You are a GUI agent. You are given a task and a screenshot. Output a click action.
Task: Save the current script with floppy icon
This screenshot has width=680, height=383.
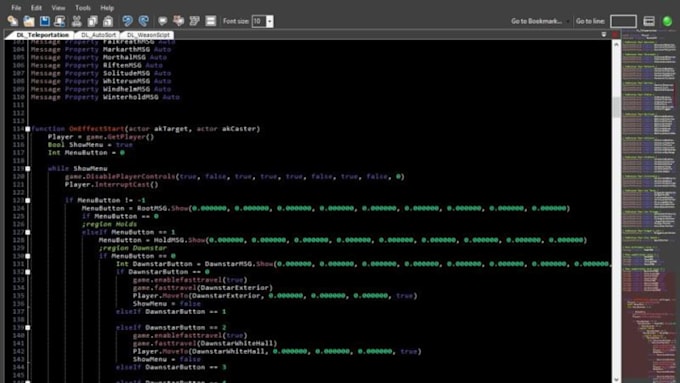tap(45, 21)
